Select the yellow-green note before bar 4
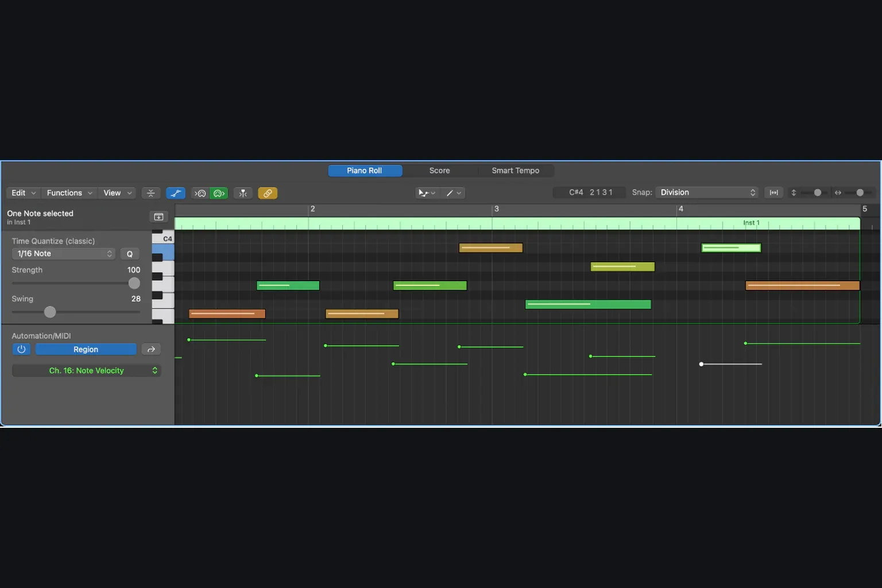Viewport: 882px width, 588px height. point(622,266)
